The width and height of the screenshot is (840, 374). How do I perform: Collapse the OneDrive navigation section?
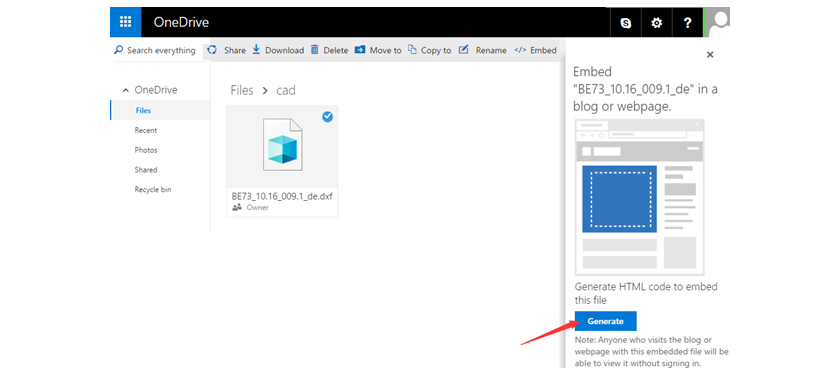[x=126, y=90]
